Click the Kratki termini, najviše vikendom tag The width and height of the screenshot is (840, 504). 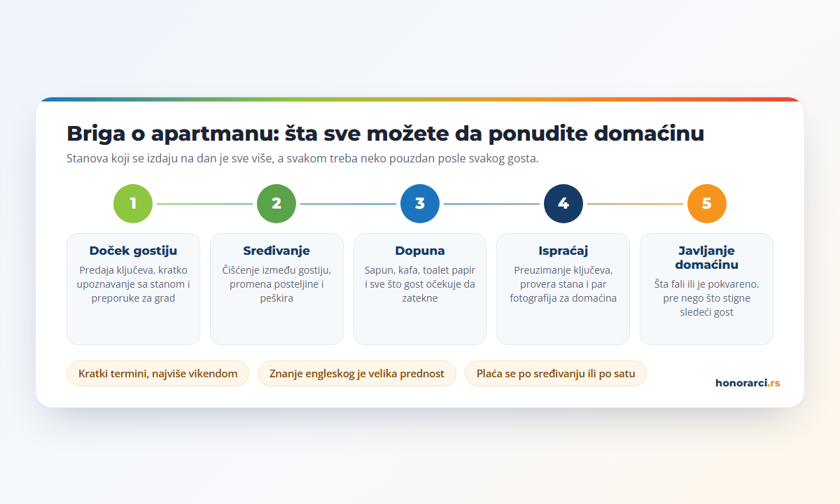tap(158, 374)
